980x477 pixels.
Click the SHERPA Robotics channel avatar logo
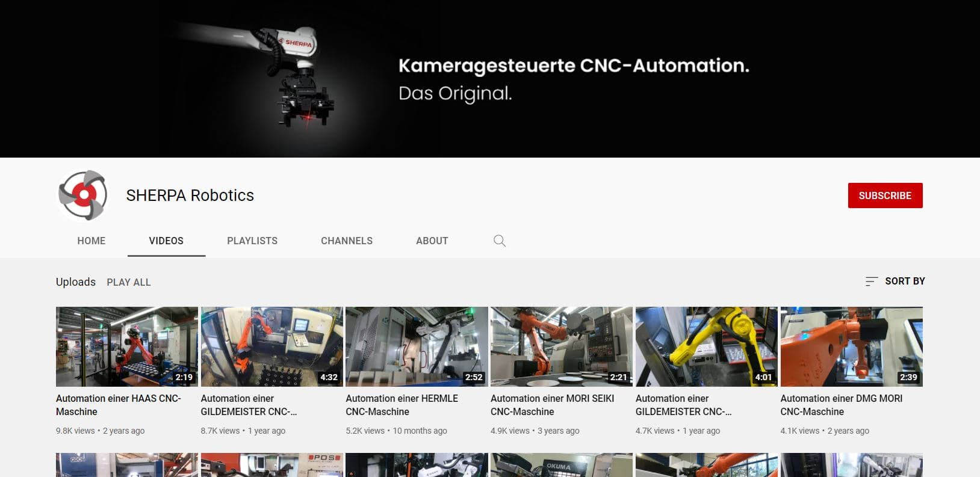click(82, 195)
